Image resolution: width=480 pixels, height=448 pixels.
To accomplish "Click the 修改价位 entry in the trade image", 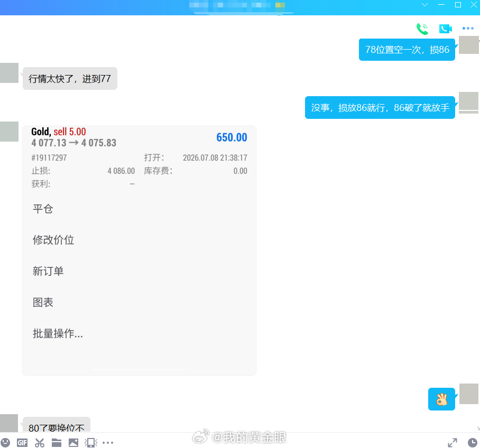I will (x=53, y=240).
